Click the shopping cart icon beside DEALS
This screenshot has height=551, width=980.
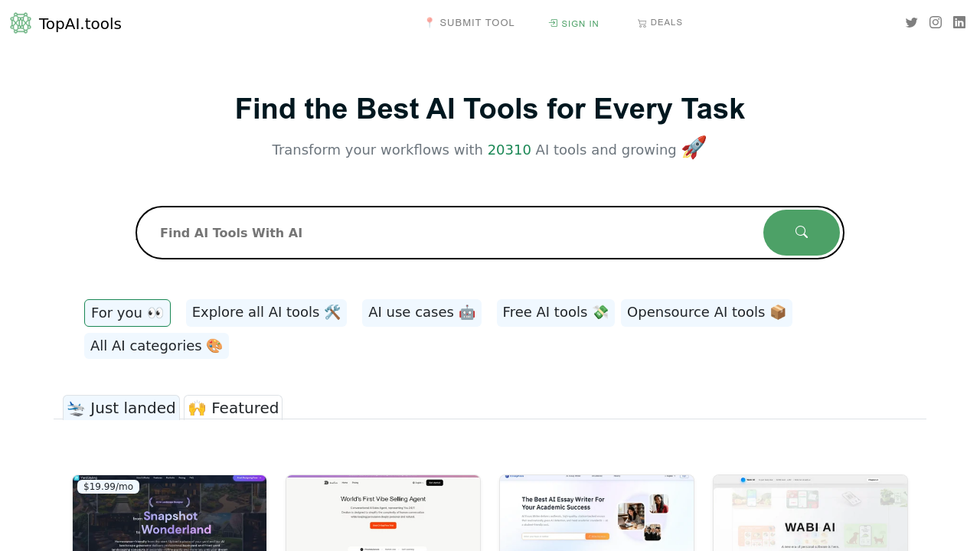pyautogui.click(x=642, y=22)
